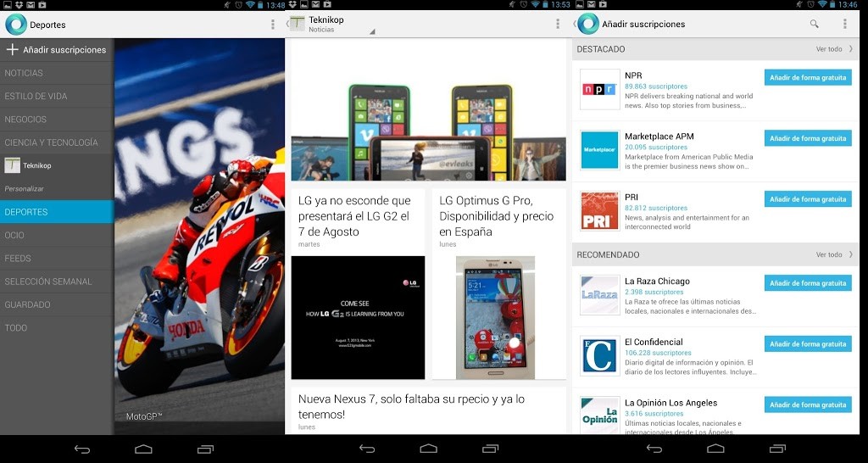868x463 pixels.
Task: Add NPR subscription for free
Action: 808,77
